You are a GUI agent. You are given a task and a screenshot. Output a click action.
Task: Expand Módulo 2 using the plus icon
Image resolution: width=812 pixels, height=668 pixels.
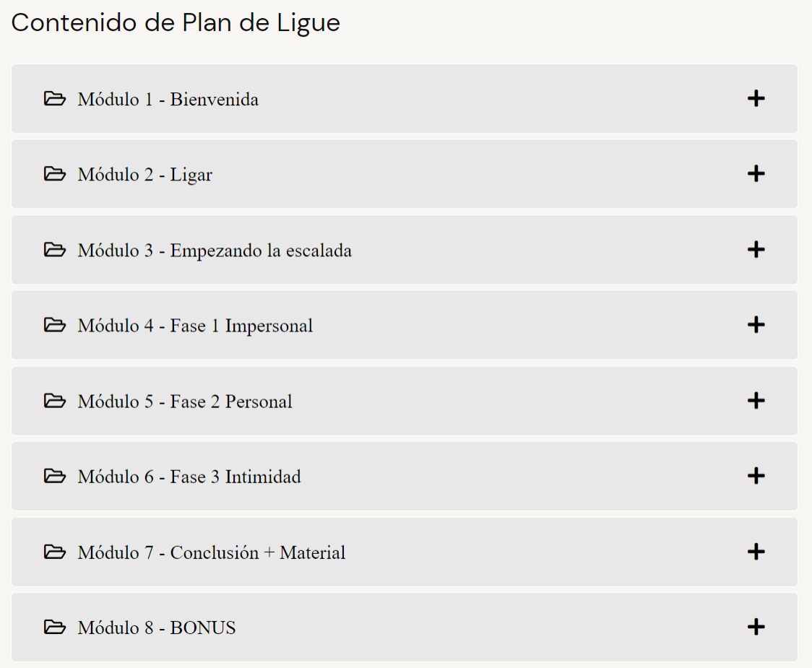click(x=756, y=173)
